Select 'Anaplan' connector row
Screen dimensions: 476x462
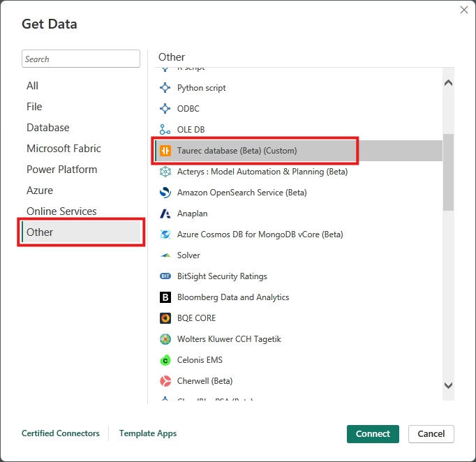(x=299, y=214)
